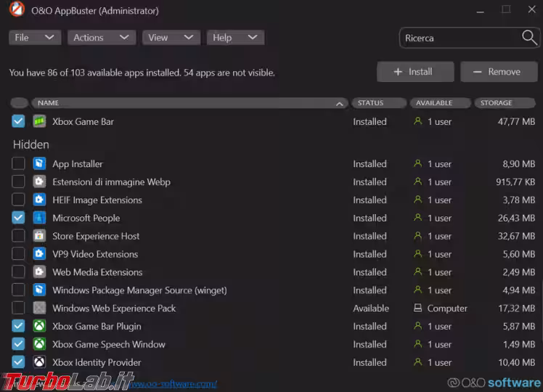The height and width of the screenshot is (392, 543).
Task: Click the user icon in Microsoft People row
Action: coord(418,218)
